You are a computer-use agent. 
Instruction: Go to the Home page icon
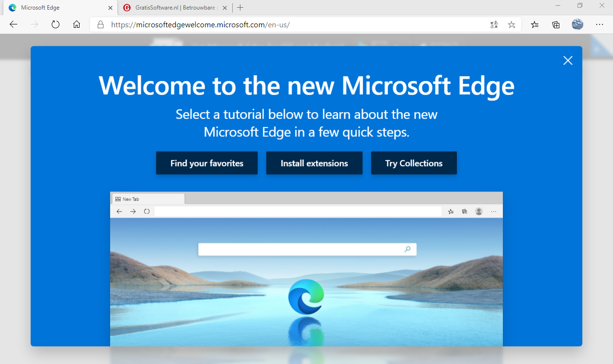(77, 24)
